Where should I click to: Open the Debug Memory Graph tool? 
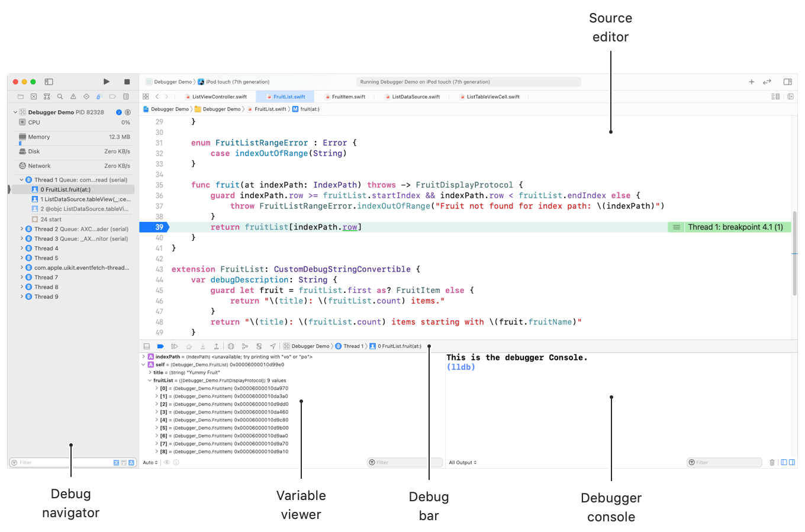(x=244, y=347)
